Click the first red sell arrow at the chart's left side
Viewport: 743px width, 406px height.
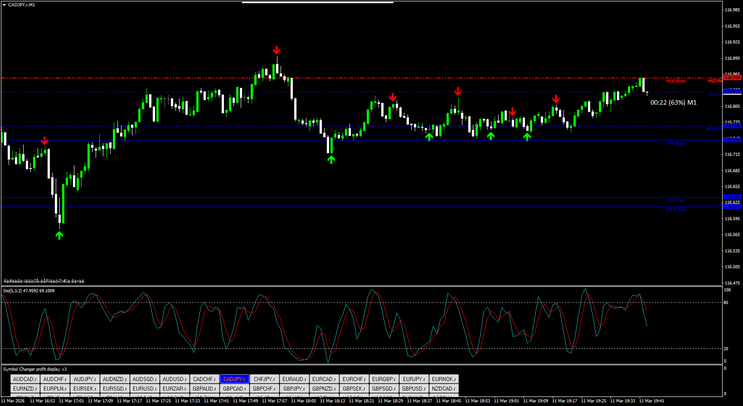(x=45, y=140)
